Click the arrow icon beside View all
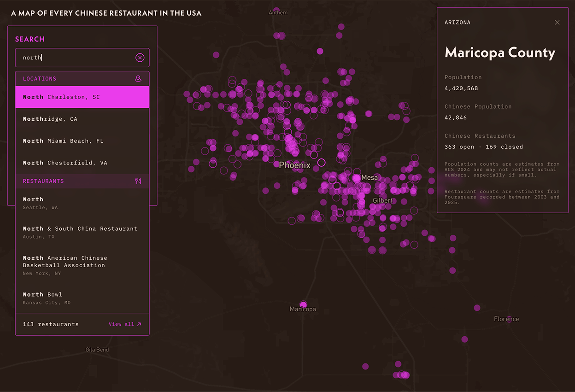 (x=139, y=324)
